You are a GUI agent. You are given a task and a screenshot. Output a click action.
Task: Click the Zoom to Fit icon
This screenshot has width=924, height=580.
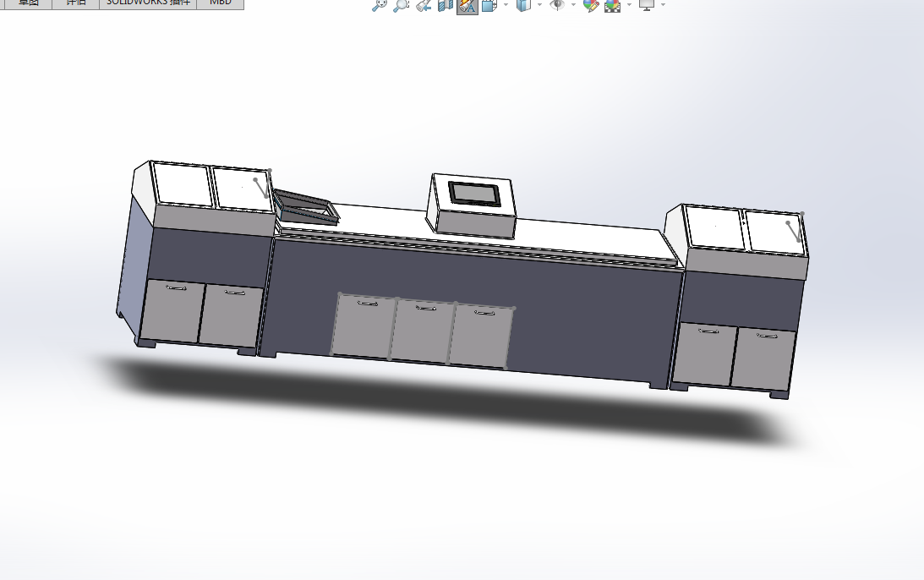tap(380, 5)
